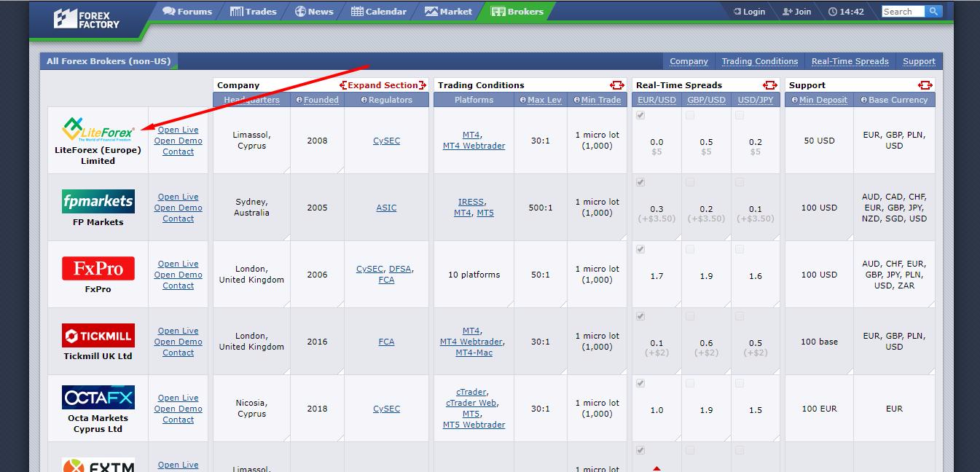Toggle FP Markets EUR/USD spread checkbox
Image resolution: width=980 pixels, height=472 pixels.
pos(640,182)
